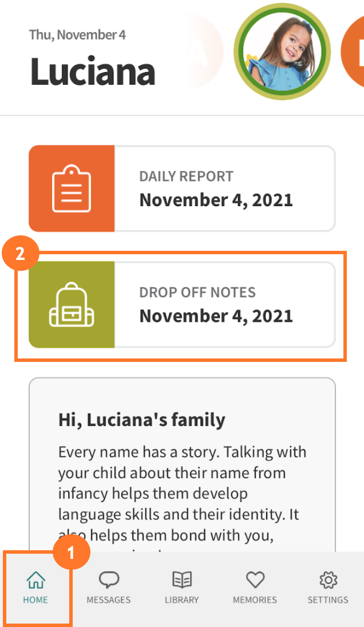Tap the green Drop Off Notes backpack icon

point(72,305)
